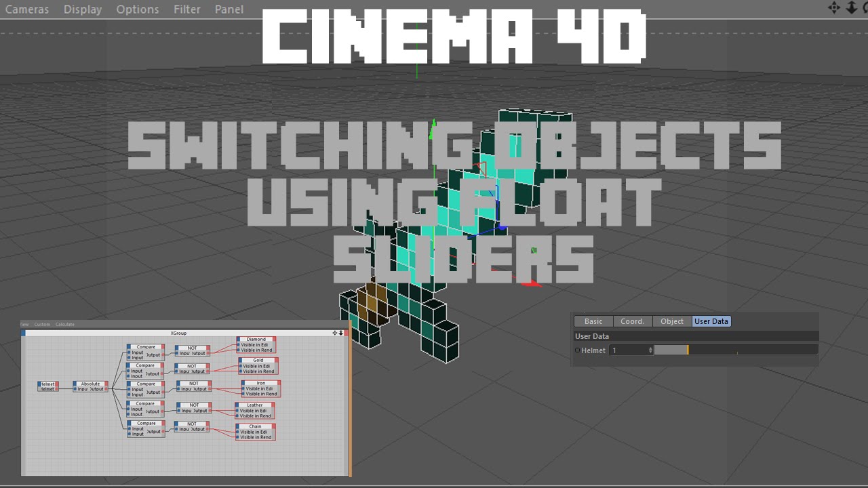Switch to the Basic attribute tab

tap(593, 321)
